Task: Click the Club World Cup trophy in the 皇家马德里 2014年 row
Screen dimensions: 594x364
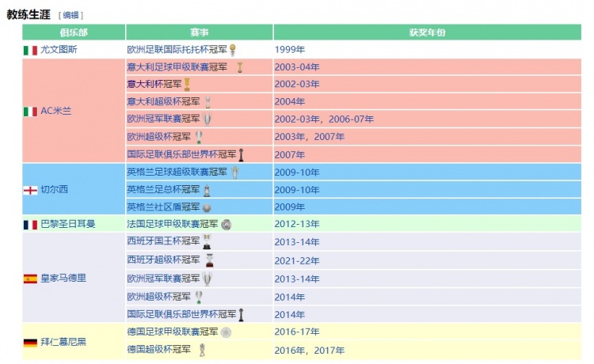Action: click(241, 315)
